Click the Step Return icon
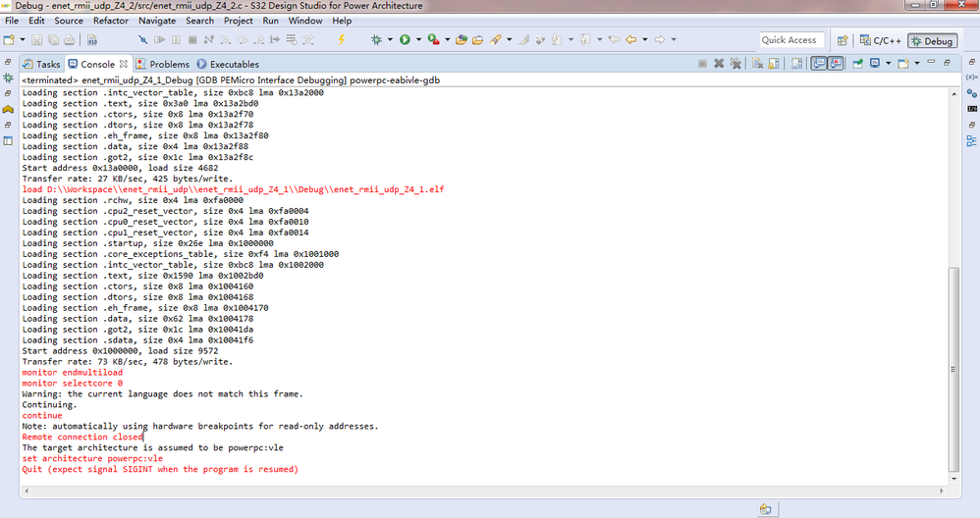This screenshot has height=518, width=980. tap(258, 40)
